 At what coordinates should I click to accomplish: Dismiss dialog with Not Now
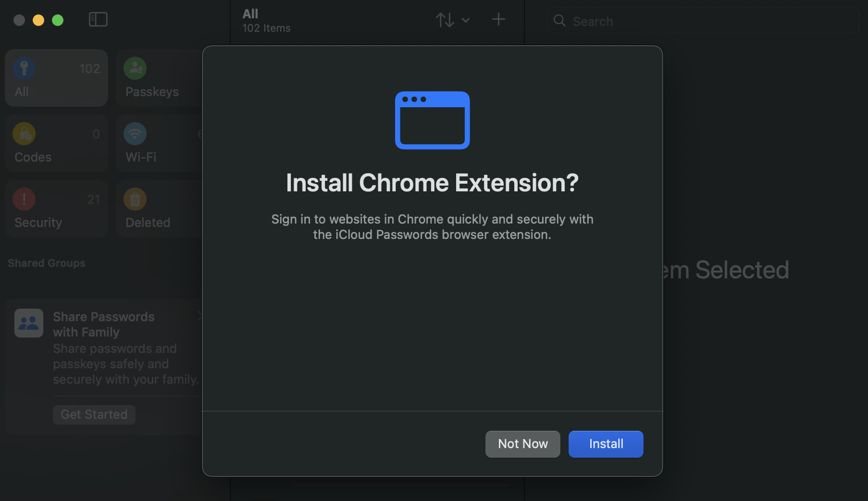click(x=522, y=444)
